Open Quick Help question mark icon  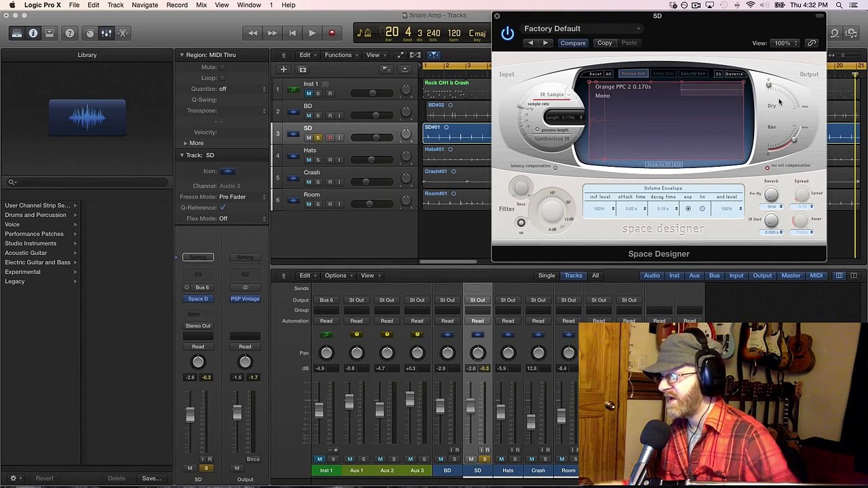70,33
